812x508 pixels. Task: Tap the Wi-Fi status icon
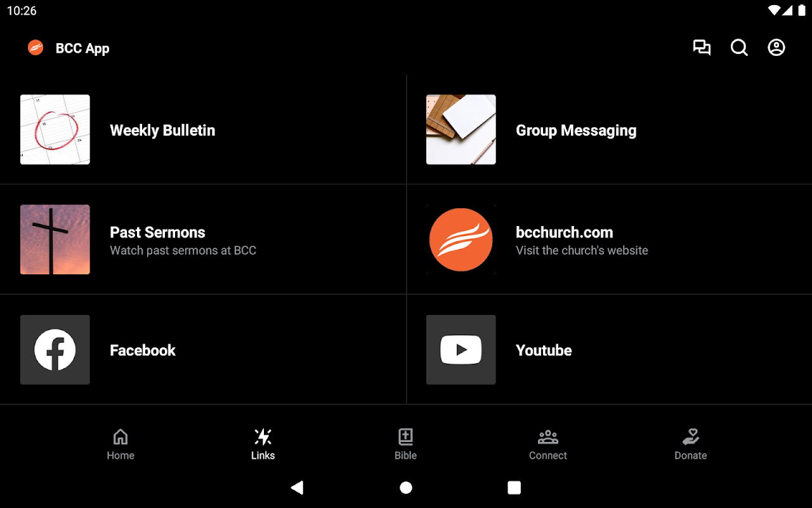(x=774, y=11)
